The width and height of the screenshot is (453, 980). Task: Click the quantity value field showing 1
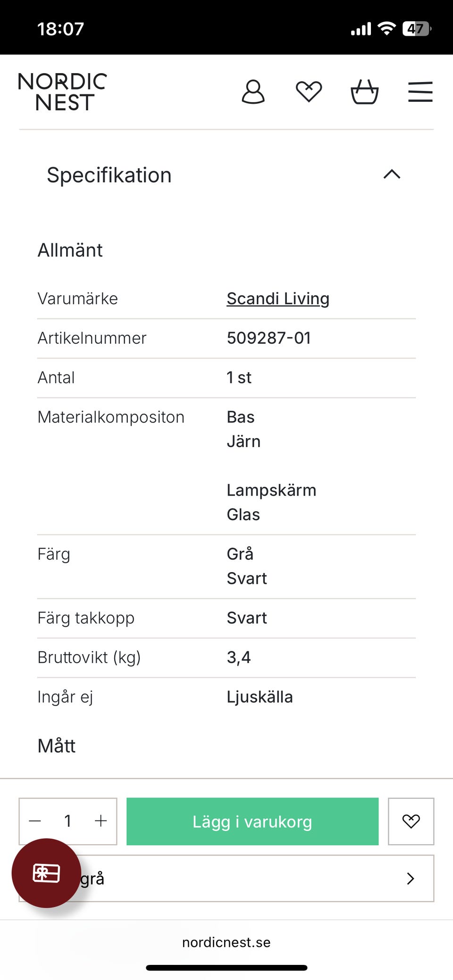[x=68, y=821]
